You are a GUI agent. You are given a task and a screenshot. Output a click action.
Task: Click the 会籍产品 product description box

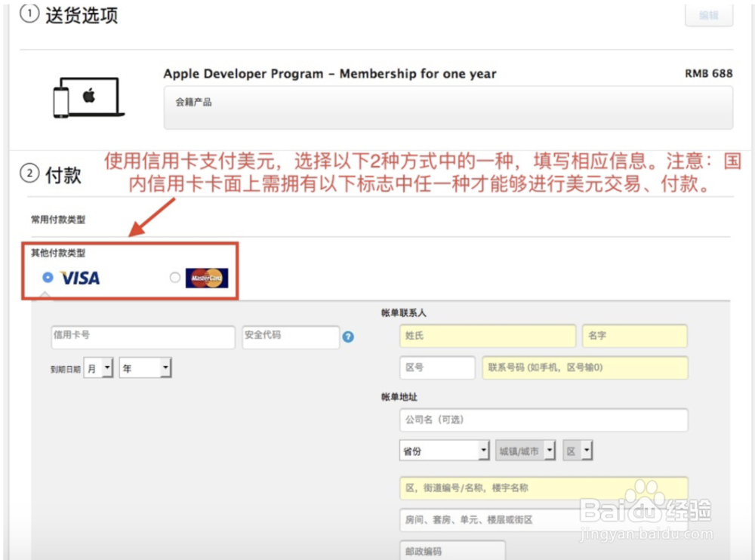[448, 108]
